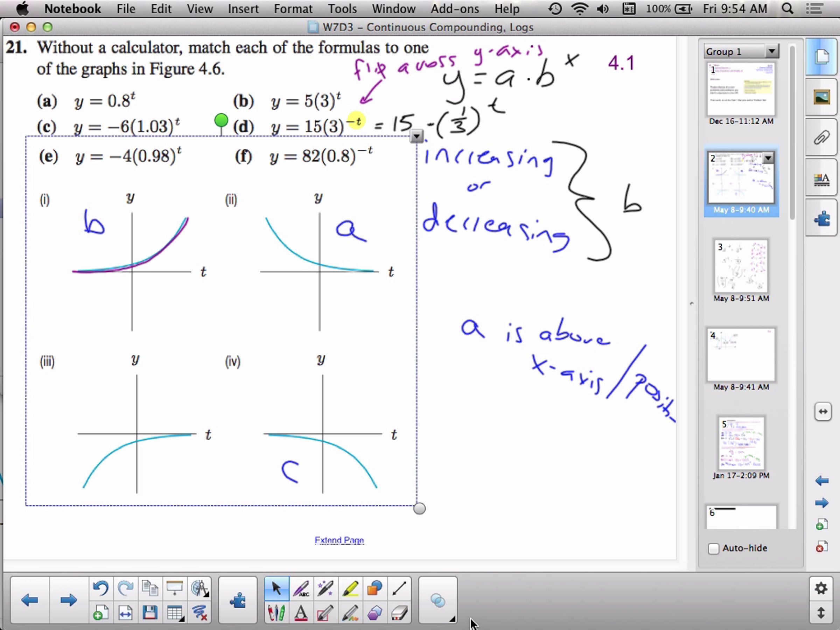This screenshot has height=630, width=840.
Task: Select the Shapes tool
Action: pos(374,588)
